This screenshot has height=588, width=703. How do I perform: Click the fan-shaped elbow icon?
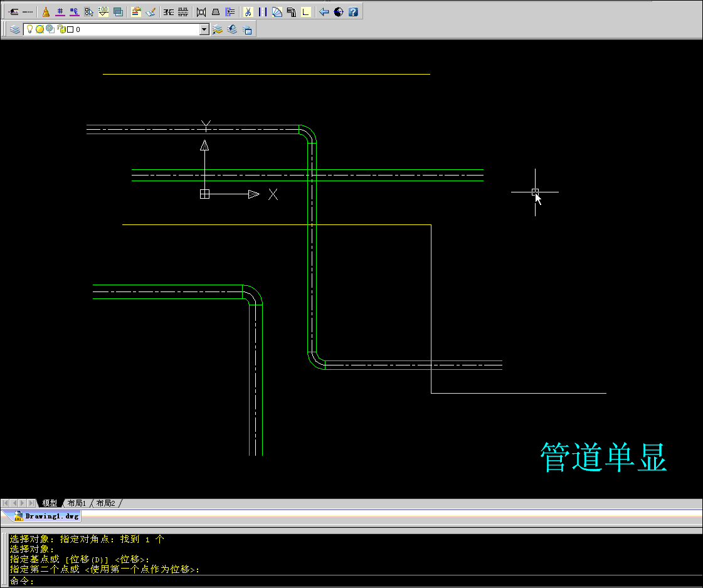point(277,12)
